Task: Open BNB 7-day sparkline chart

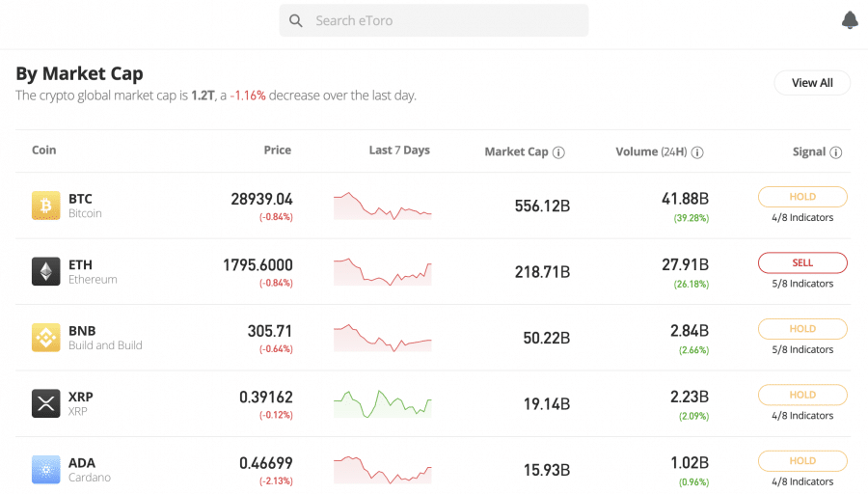Action: click(x=383, y=338)
